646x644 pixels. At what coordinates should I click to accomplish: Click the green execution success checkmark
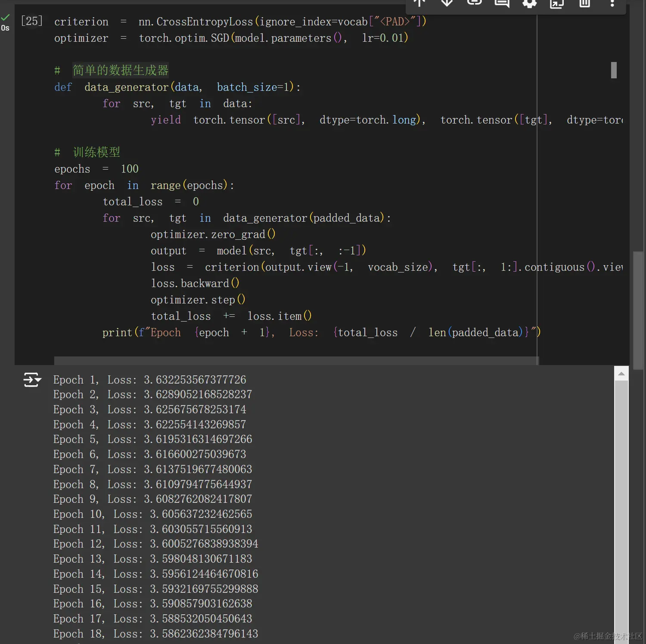(5, 16)
